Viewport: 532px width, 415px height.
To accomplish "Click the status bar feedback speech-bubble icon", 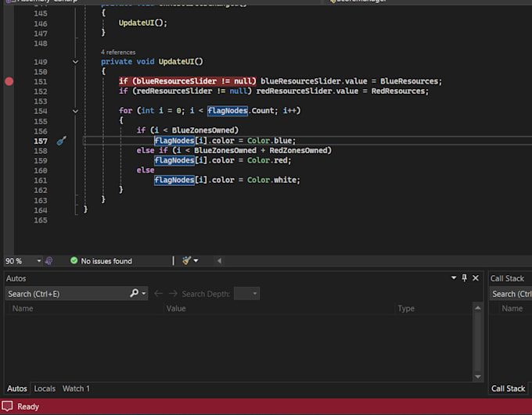I will click(7, 406).
